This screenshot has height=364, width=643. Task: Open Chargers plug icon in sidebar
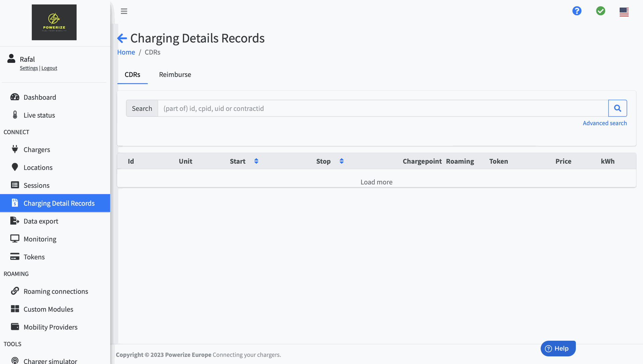pos(15,149)
